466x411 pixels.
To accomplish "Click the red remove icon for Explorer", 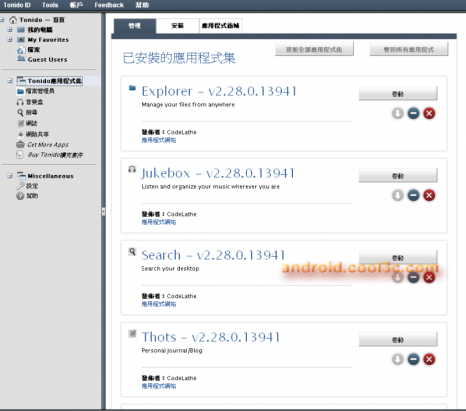I will click(x=429, y=114).
